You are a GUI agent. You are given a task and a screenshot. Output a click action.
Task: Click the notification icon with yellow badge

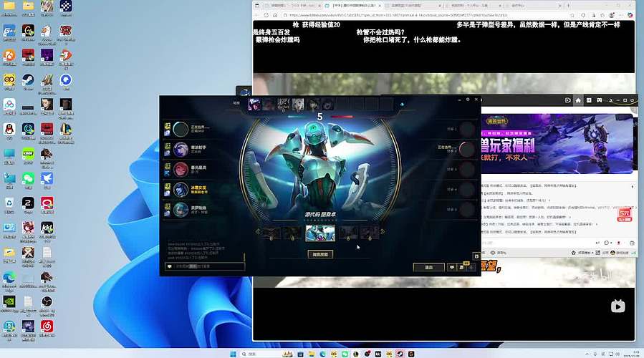[x=462, y=267]
